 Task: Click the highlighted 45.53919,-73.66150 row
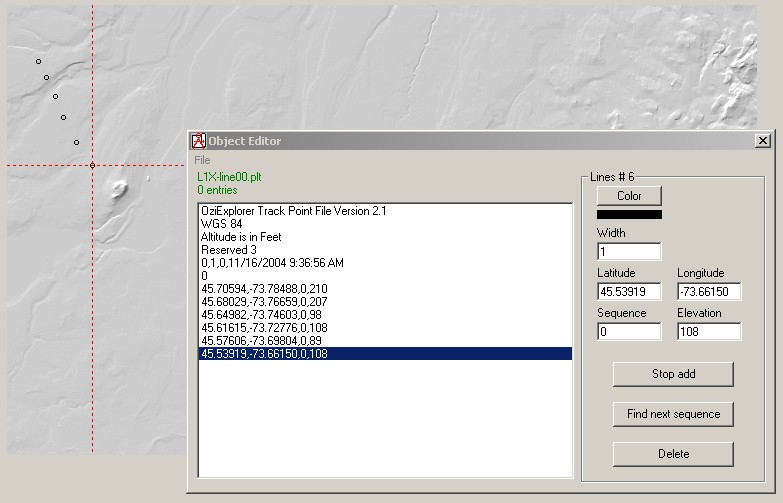264,354
